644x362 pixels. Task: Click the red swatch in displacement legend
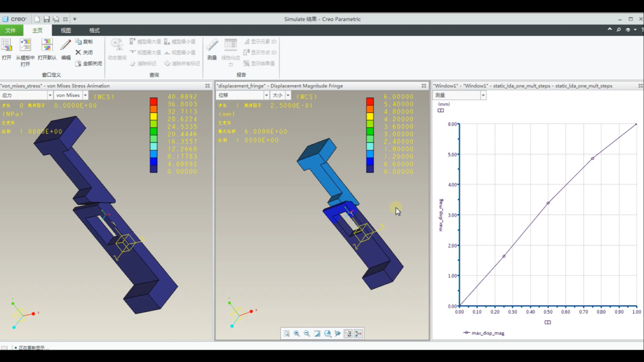coord(370,101)
